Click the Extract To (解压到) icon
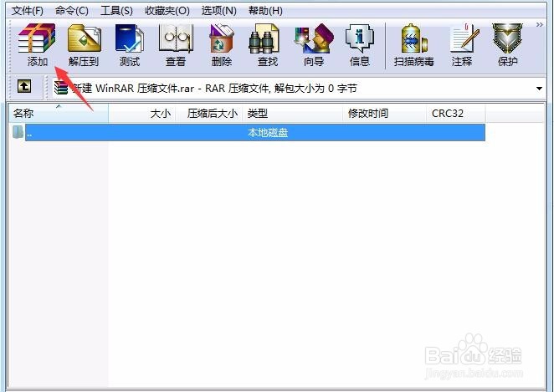Viewport: 554px width, 392px height. [x=84, y=45]
